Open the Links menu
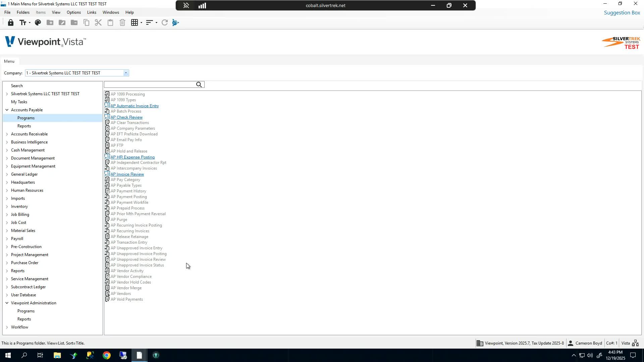 [x=92, y=12]
